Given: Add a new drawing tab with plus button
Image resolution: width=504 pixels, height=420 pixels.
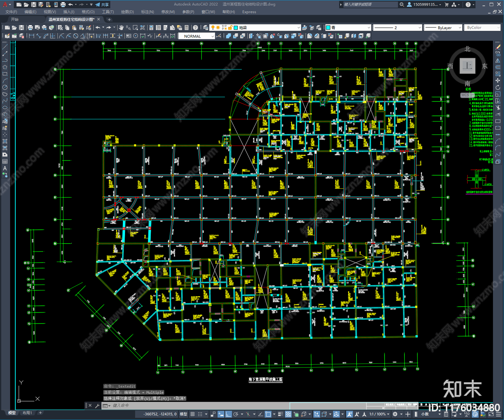Looking at the screenshot, I should 109,20.
